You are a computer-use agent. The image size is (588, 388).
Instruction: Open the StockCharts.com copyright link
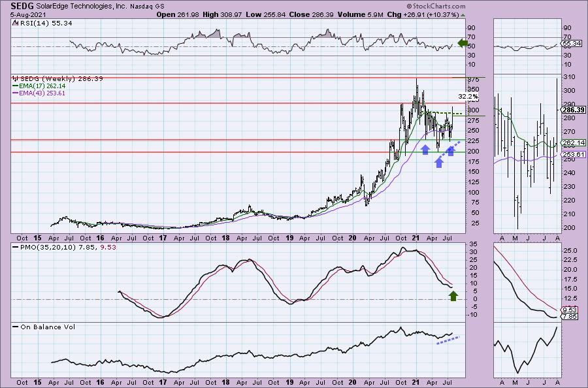coord(436,6)
